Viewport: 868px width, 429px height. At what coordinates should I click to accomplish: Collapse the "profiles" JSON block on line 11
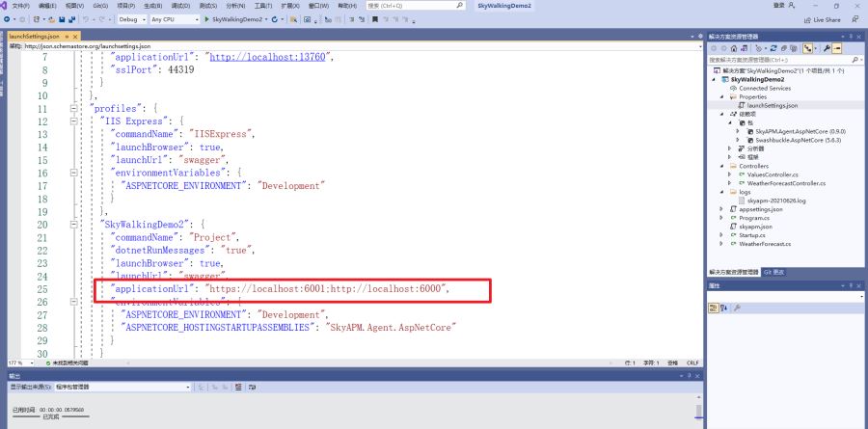pyautogui.click(x=73, y=109)
